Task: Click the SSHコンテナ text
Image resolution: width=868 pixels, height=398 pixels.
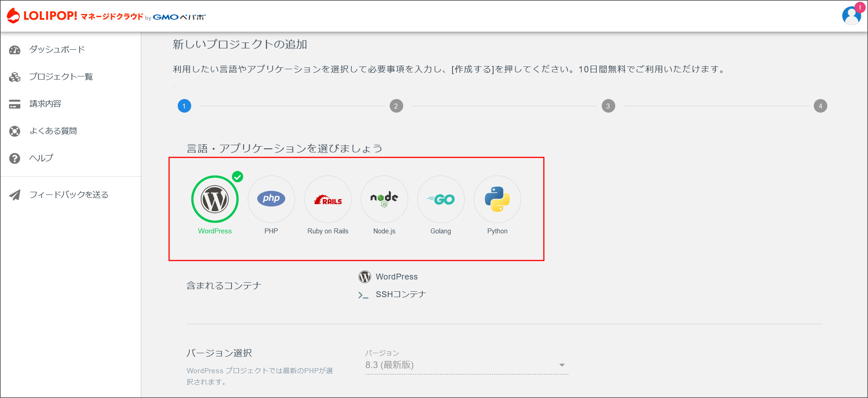Action: coord(401,294)
